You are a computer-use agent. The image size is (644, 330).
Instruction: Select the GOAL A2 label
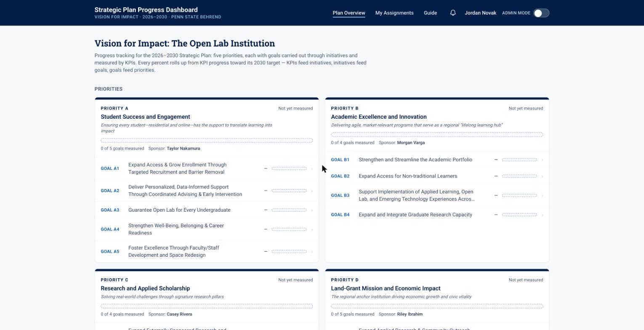(x=110, y=191)
